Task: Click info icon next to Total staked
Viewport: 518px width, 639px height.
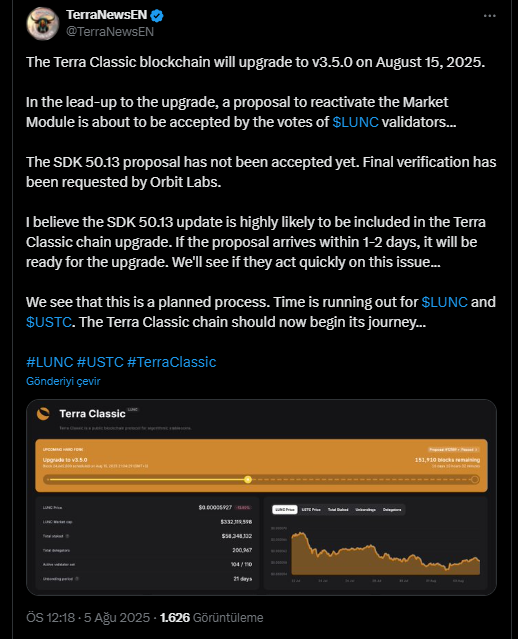Action: [x=68, y=536]
